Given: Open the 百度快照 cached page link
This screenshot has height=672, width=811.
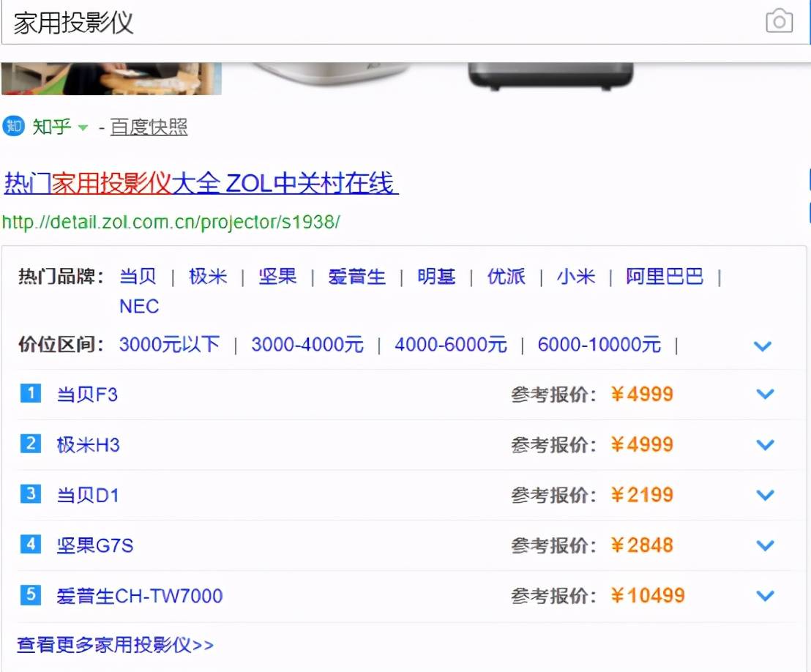Looking at the screenshot, I should pyautogui.click(x=149, y=127).
